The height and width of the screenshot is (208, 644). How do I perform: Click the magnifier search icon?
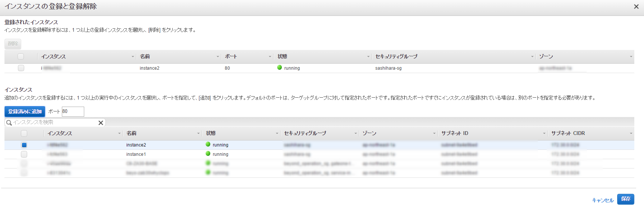point(9,123)
